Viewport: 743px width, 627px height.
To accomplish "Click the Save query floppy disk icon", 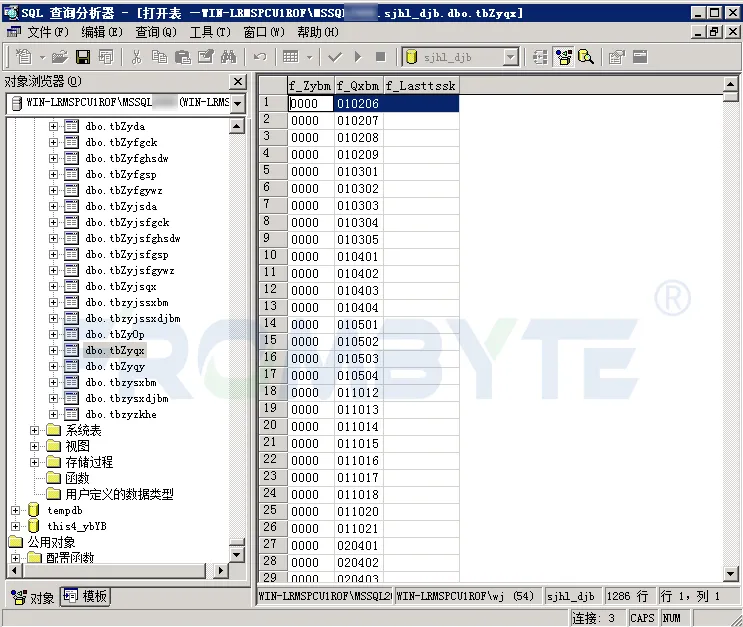I will tap(83, 57).
